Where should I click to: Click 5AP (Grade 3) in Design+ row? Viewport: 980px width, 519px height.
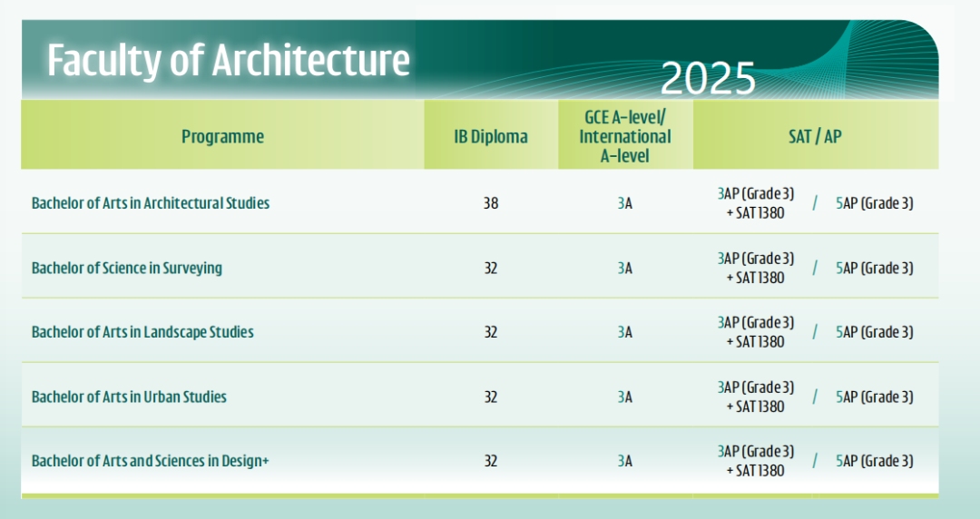(x=874, y=461)
